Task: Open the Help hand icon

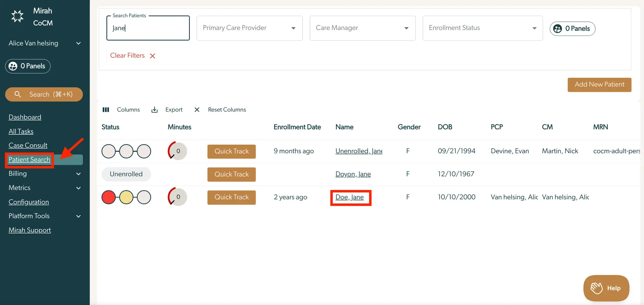Action: point(596,288)
